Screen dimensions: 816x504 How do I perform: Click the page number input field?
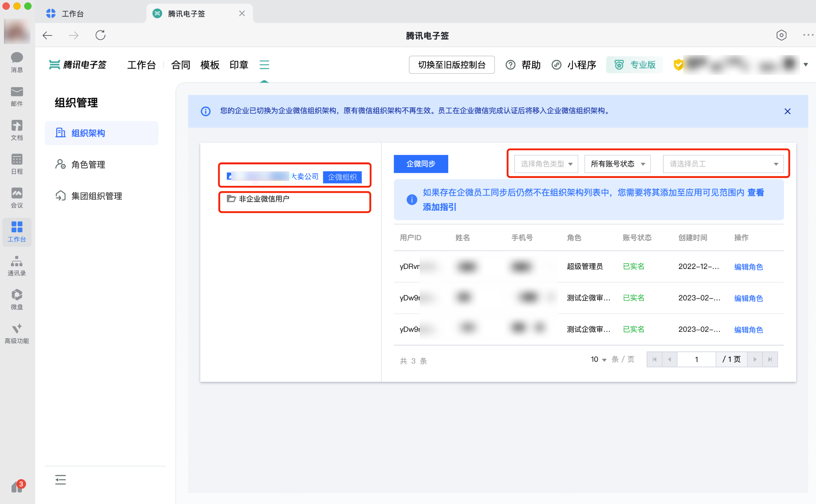697,359
